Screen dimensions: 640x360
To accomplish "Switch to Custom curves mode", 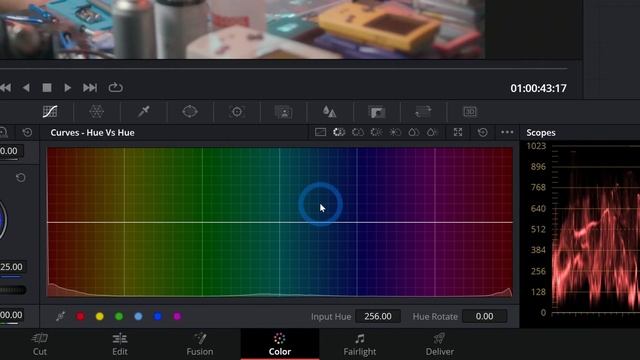I will pyautogui.click(x=320, y=132).
